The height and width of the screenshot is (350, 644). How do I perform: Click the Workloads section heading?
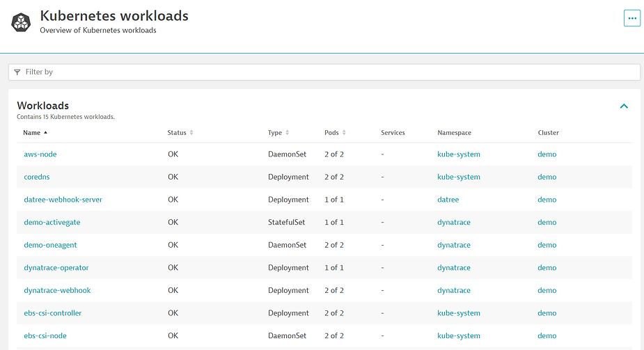click(x=42, y=106)
